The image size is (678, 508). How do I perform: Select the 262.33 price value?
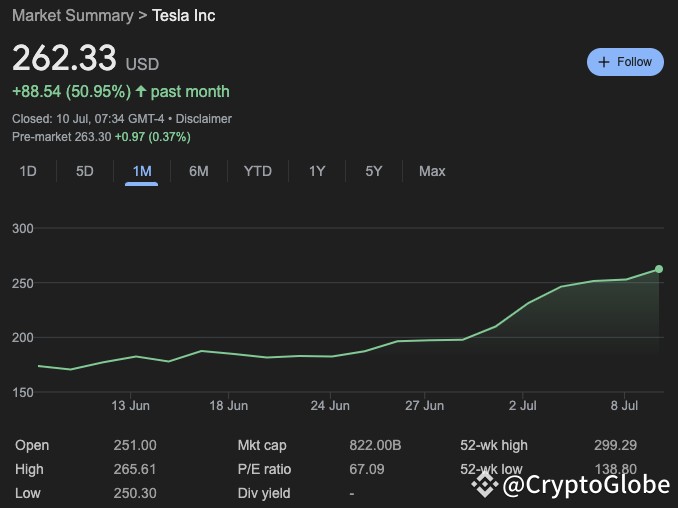(64, 58)
